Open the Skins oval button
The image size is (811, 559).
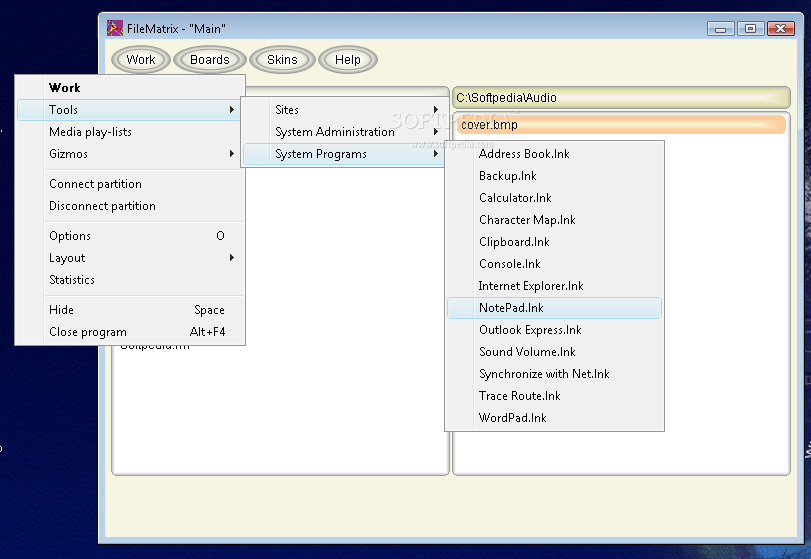click(x=282, y=59)
